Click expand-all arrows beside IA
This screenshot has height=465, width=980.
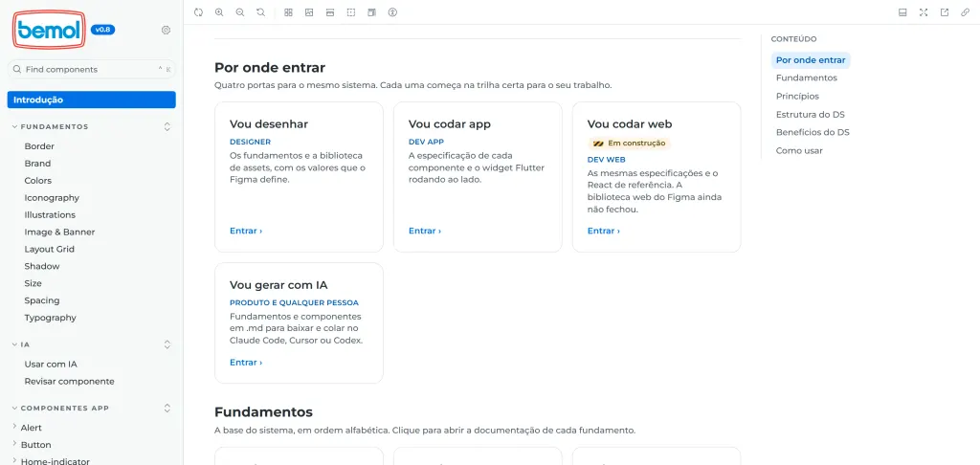coord(167,344)
